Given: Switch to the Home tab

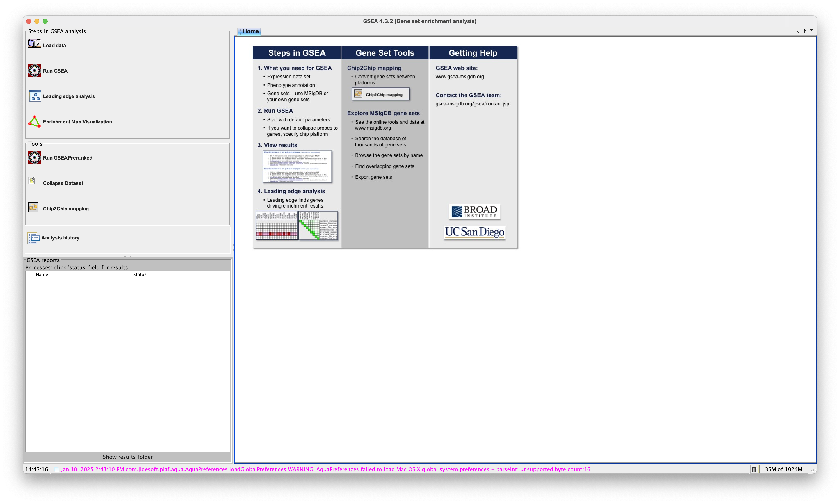Looking at the screenshot, I should (x=250, y=31).
